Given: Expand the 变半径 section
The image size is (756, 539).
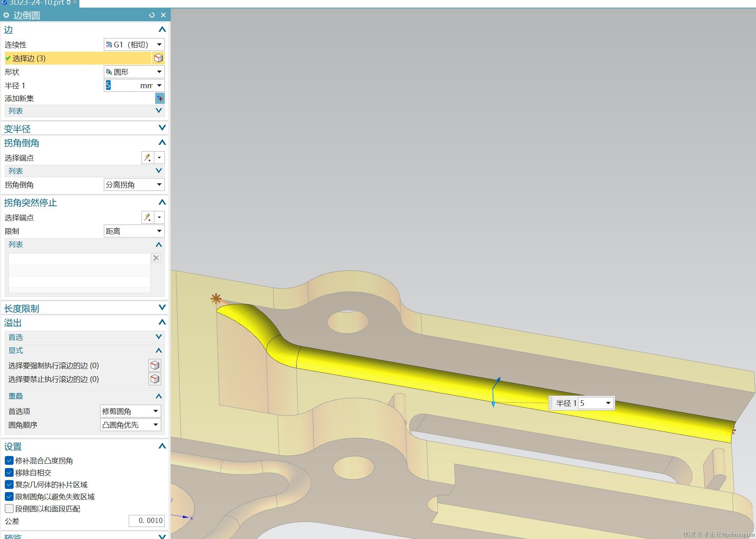Looking at the screenshot, I should 162,128.
